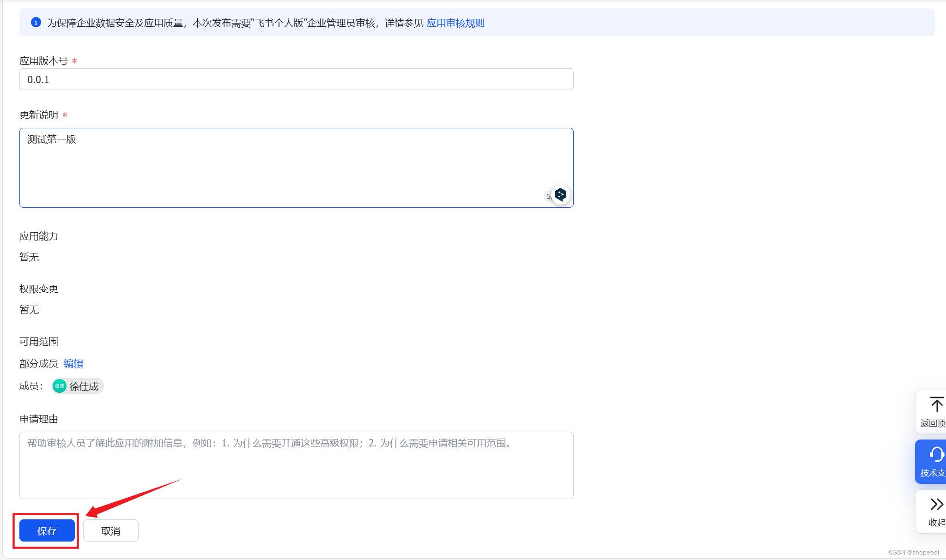Click the blue info icon in banner
This screenshot has width=946, height=560.
pos(36,22)
